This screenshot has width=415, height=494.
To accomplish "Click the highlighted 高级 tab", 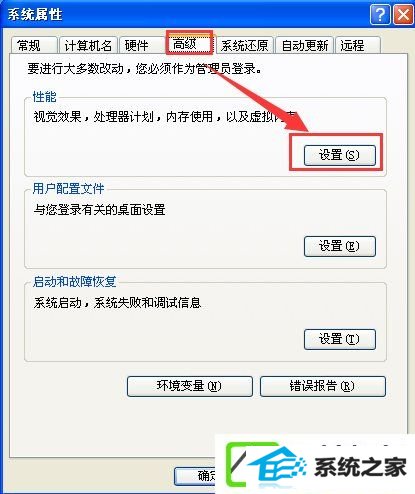I will click(189, 43).
